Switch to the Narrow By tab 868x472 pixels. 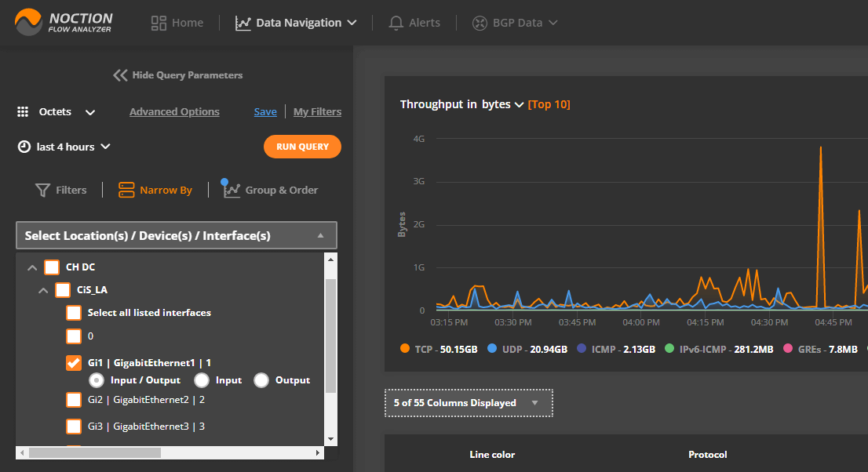(x=155, y=190)
